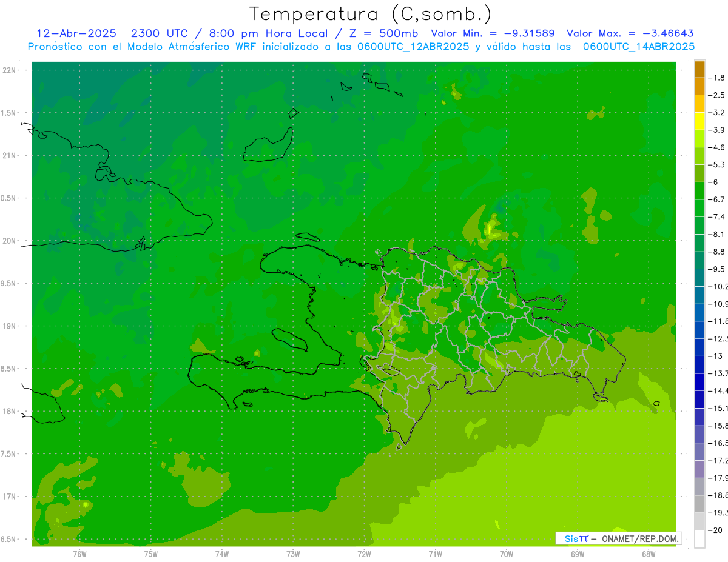Viewport: 728px width, 562px height.
Task: Click the "70W" longitude label
Action: click(507, 554)
